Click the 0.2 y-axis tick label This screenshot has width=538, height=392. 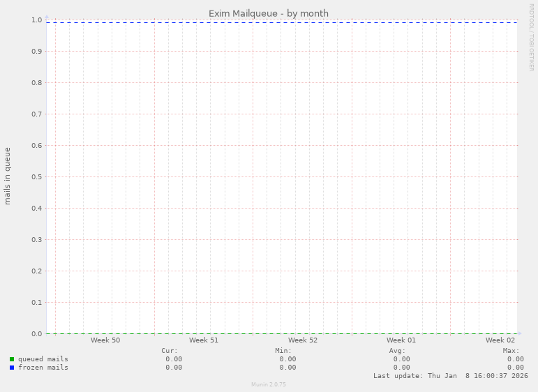coord(37,271)
